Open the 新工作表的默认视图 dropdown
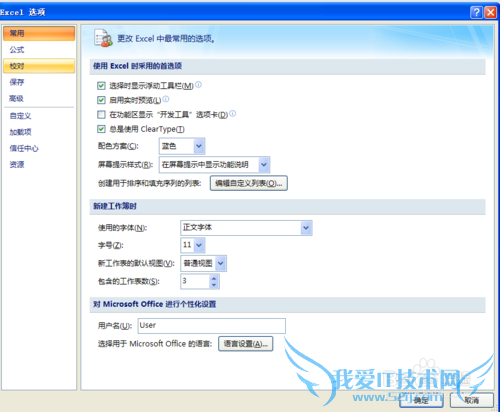 (203, 263)
